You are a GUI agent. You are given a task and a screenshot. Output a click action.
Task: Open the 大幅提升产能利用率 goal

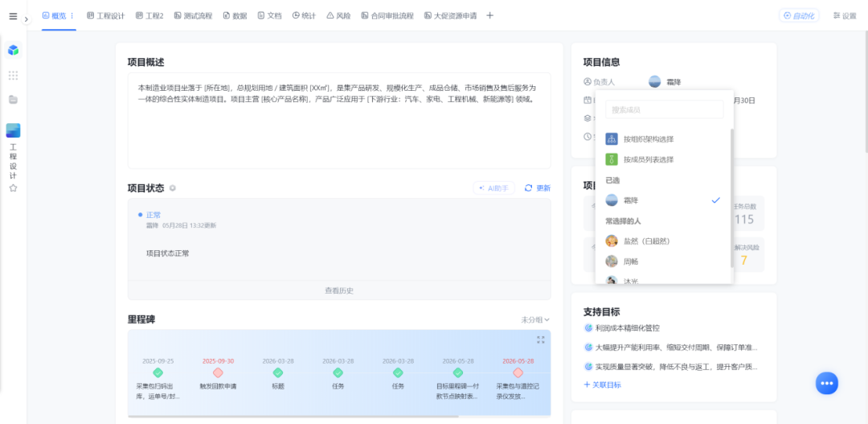(x=676, y=348)
